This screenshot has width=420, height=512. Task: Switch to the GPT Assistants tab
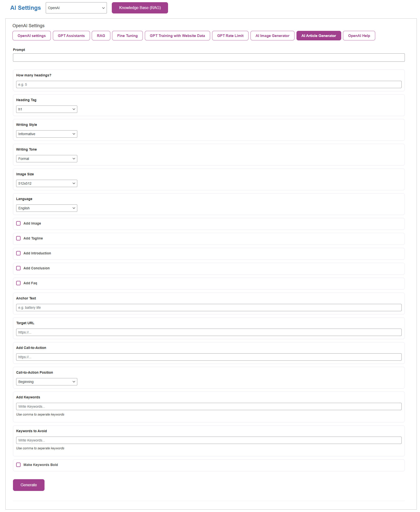(71, 36)
